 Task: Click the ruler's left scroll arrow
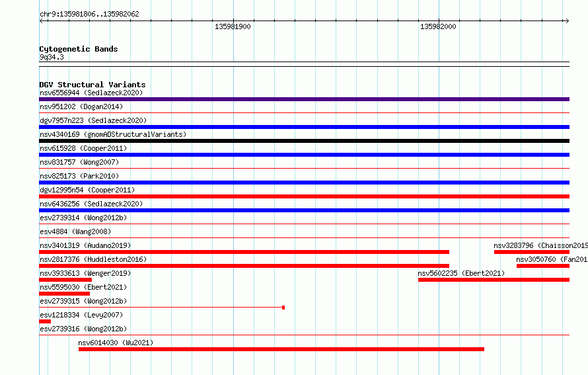tap(42, 21)
